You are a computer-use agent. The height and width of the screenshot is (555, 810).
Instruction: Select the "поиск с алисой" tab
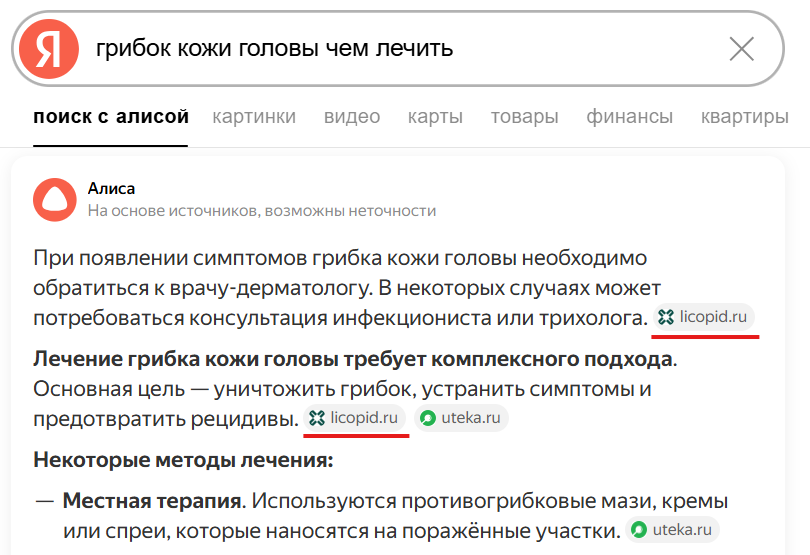pyautogui.click(x=111, y=117)
